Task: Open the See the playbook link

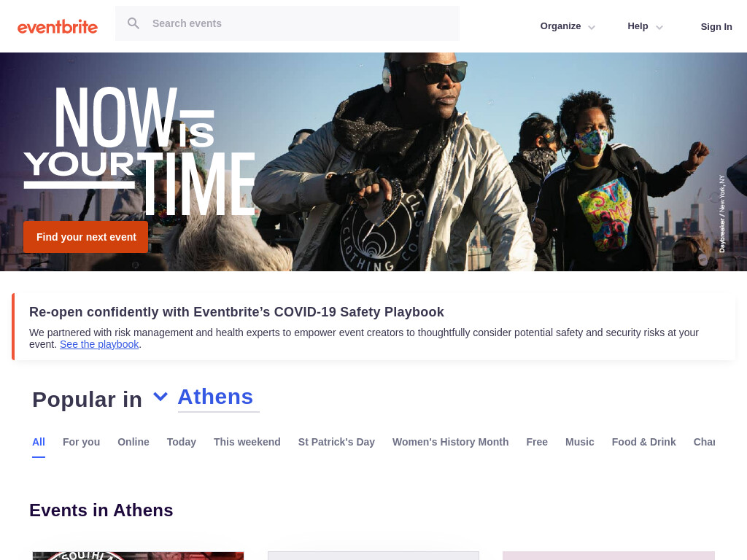Action: [x=99, y=344]
